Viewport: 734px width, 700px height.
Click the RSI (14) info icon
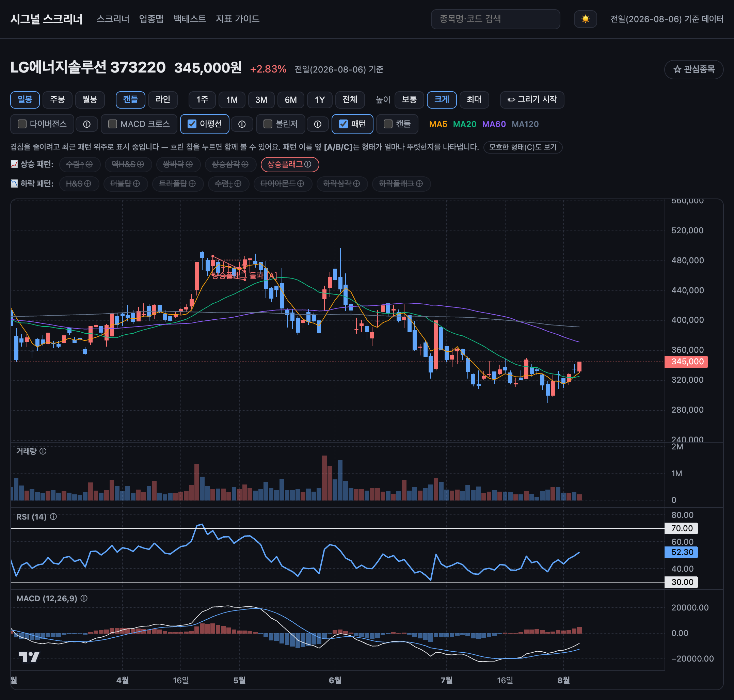53,517
